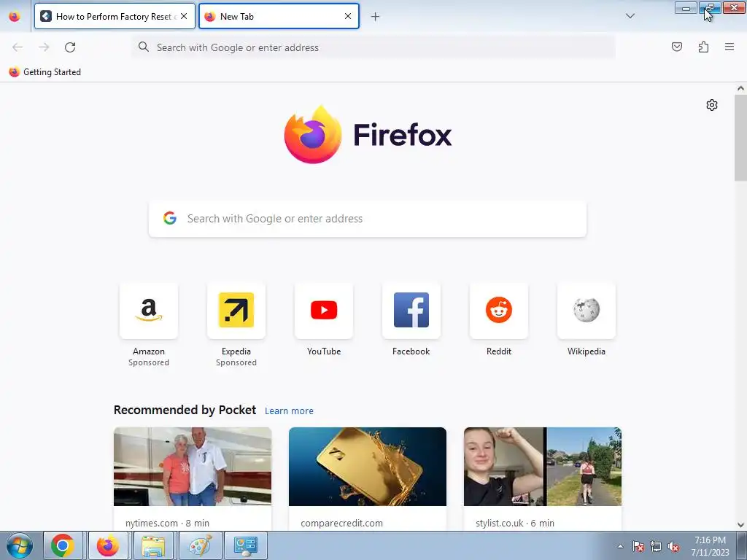Open the Windows Start button

click(x=20, y=545)
